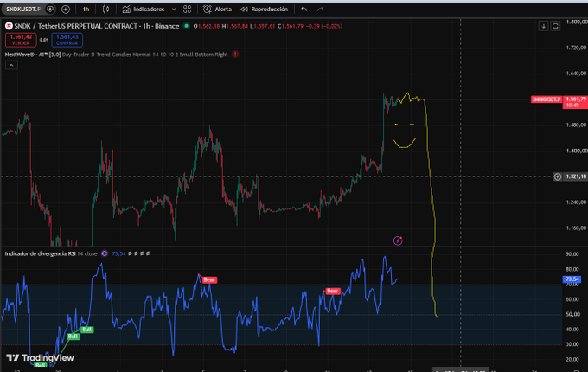Start bar replay with Reproducción
The width and height of the screenshot is (588, 372).
pyautogui.click(x=265, y=9)
